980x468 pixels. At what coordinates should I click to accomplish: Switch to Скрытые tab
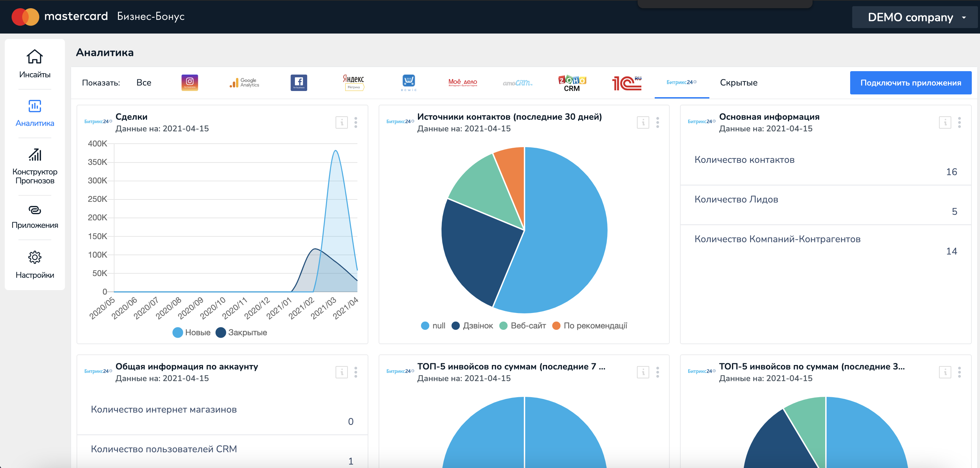click(x=738, y=83)
